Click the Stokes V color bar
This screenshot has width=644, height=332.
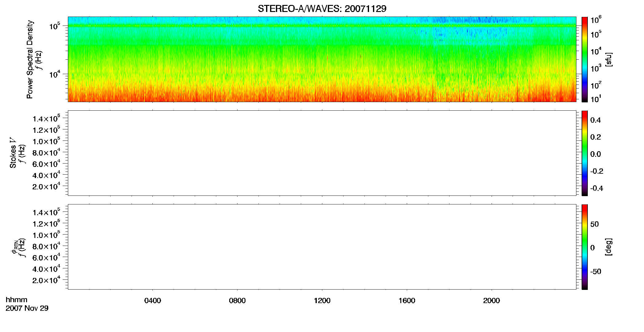[x=585, y=153]
